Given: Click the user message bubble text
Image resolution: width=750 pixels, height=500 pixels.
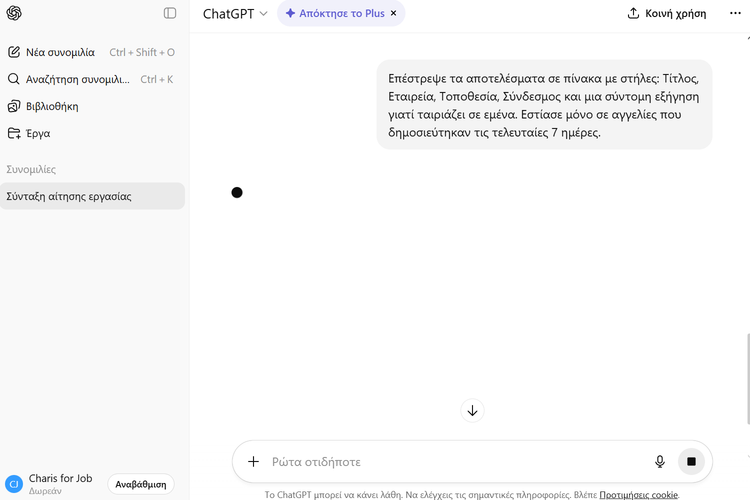Looking at the screenshot, I should tap(544, 105).
